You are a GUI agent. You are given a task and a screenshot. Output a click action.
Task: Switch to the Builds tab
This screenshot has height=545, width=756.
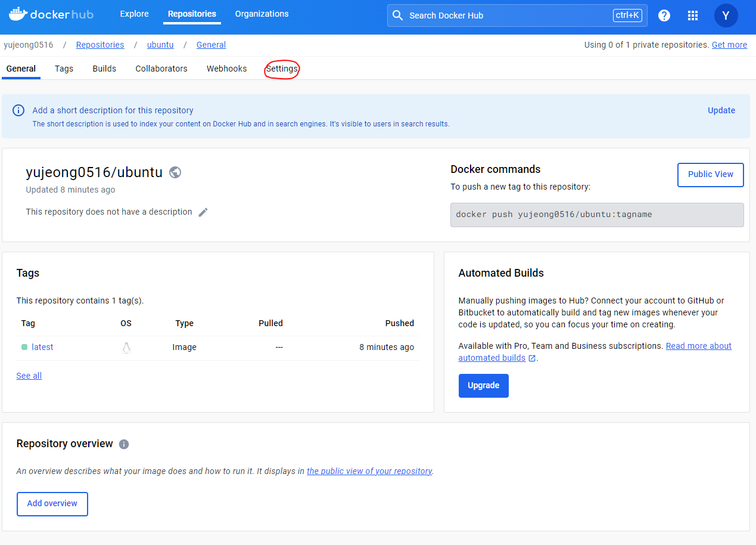(104, 69)
